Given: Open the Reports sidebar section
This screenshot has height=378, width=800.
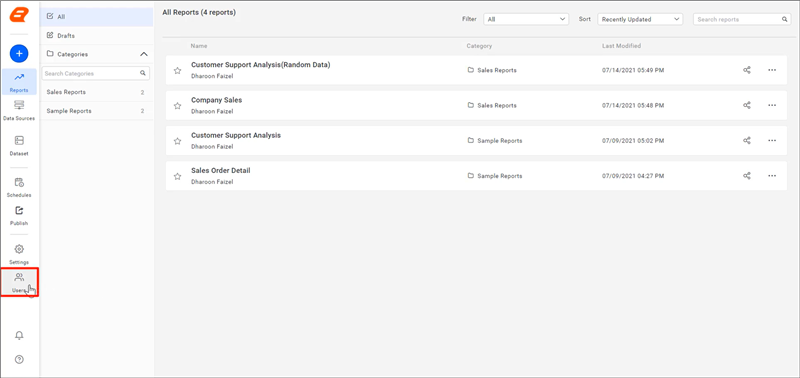Looking at the screenshot, I should tap(19, 82).
